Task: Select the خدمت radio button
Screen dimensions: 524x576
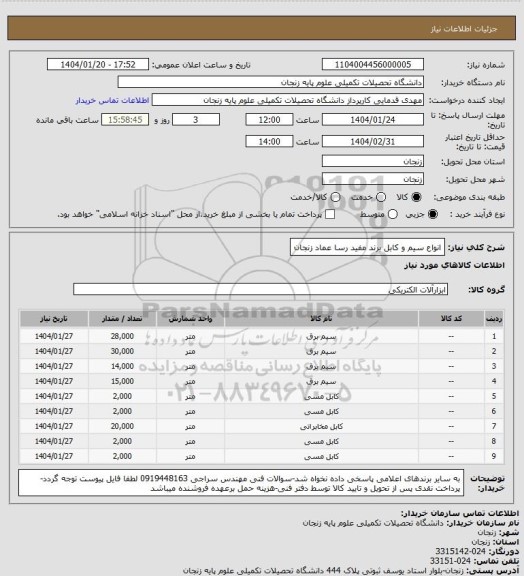Action: (381, 197)
